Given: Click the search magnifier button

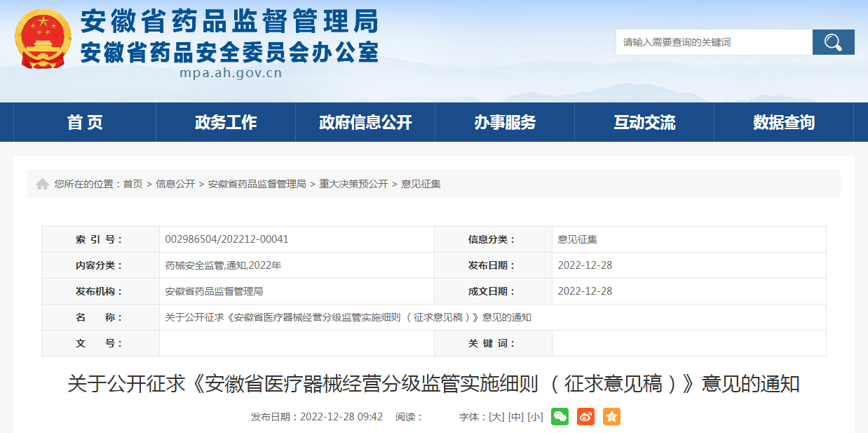Looking at the screenshot, I should pyautogui.click(x=833, y=42).
